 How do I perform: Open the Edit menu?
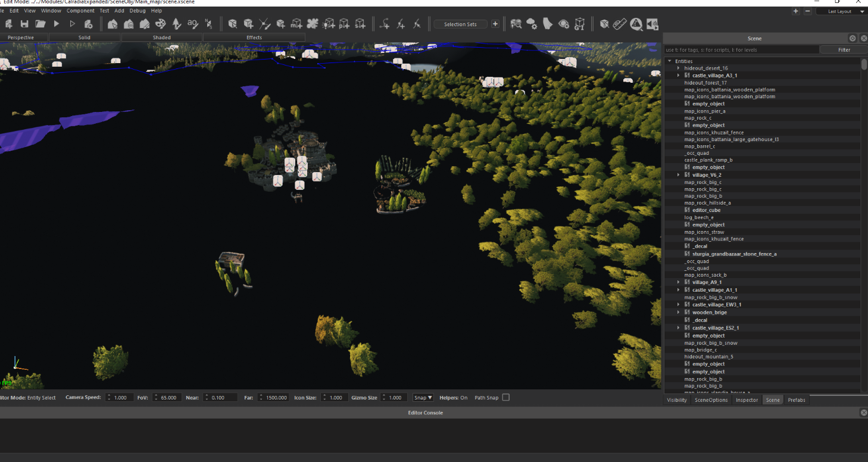coord(14,11)
